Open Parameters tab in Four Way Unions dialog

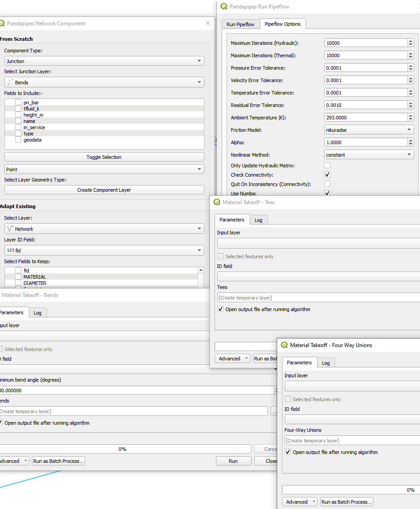tap(299, 363)
